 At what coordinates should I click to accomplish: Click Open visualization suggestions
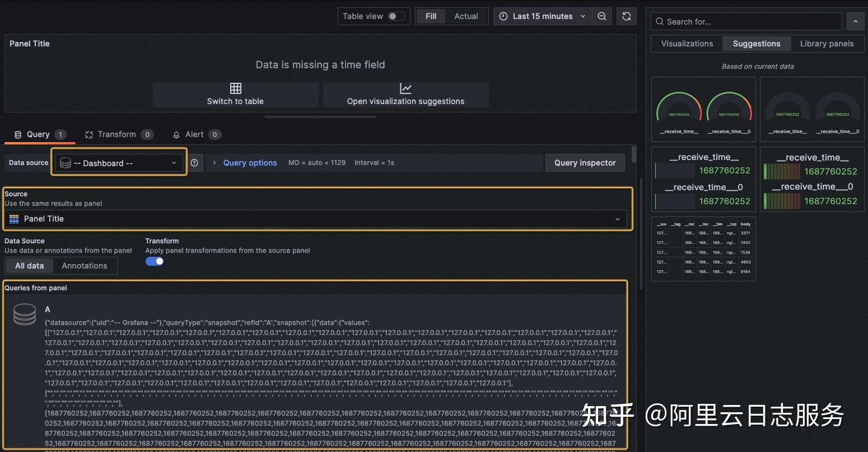(x=405, y=95)
